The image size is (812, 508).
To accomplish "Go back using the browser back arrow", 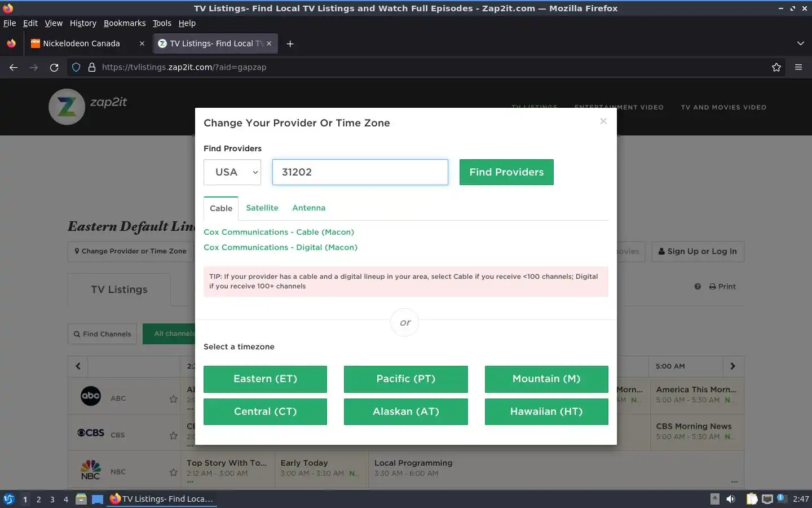I will point(14,67).
